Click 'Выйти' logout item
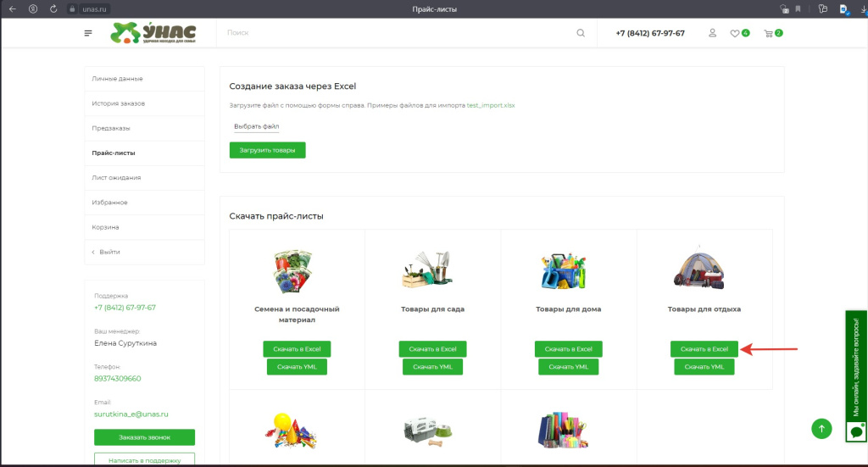 pyautogui.click(x=108, y=252)
